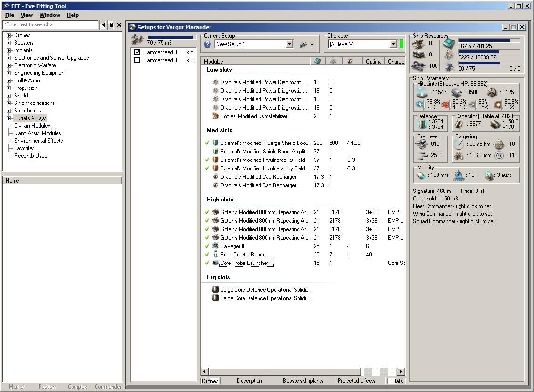
Task: Click the capacitor column header icon
Action: tap(350, 61)
